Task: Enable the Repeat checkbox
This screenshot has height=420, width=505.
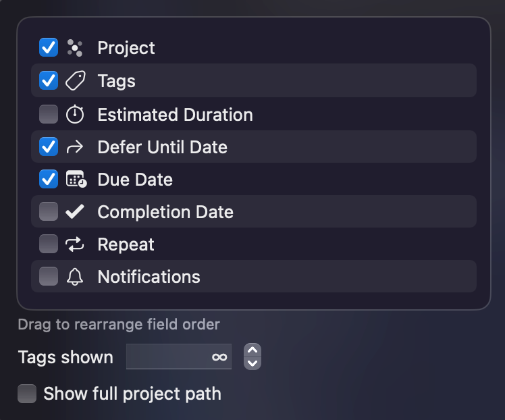Action: pyautogui.click(x=49, y=244)
